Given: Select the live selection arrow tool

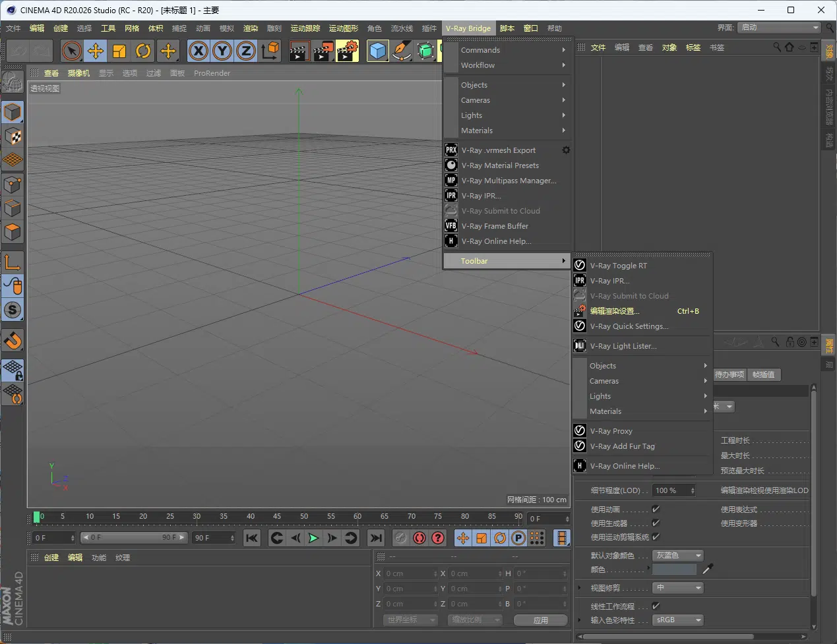Looking at the screenshot, I should coord(71,51).
